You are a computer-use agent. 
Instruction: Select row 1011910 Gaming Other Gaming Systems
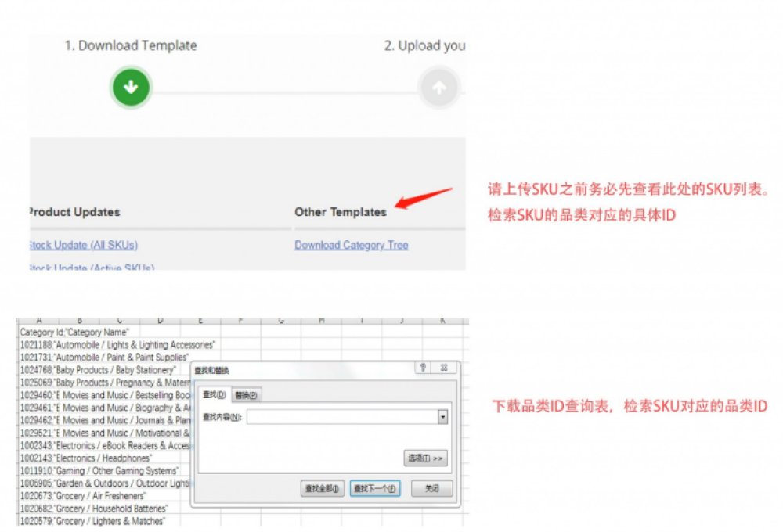click(99, 471)
